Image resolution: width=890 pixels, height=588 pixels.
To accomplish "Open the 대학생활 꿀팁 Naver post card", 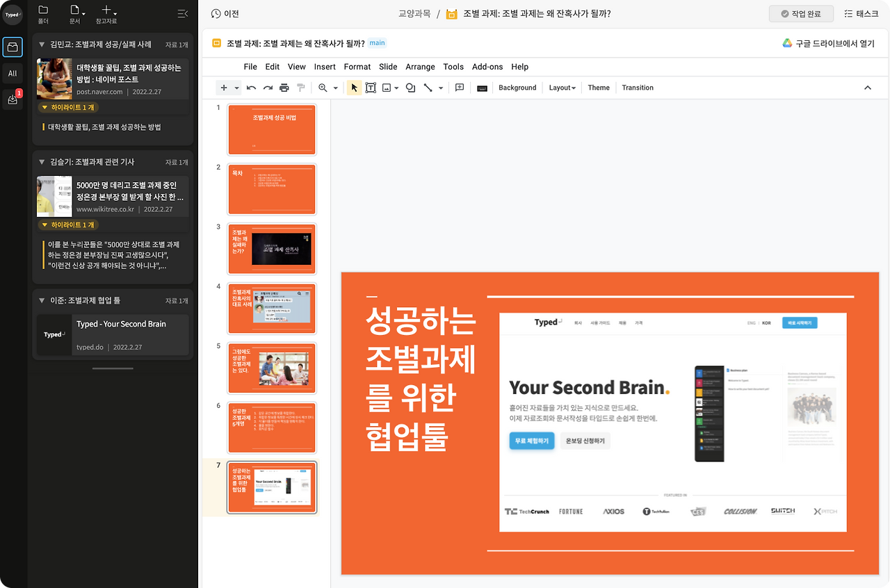I will (113, 79).
